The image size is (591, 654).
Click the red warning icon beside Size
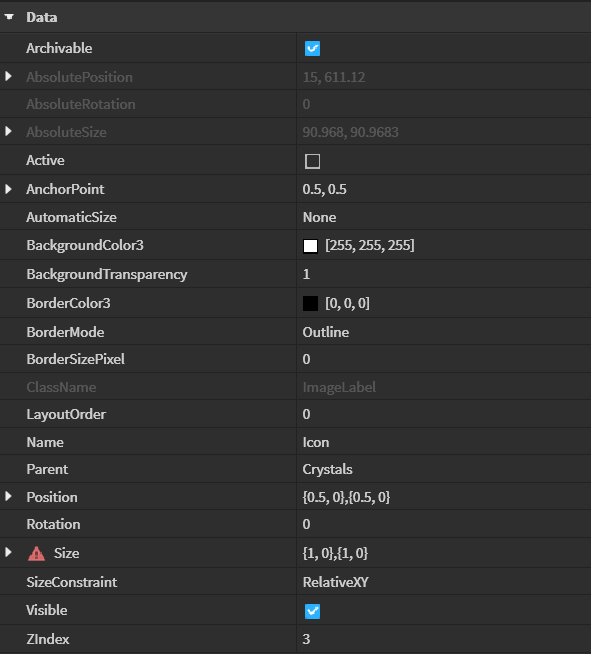coord(36,553)
